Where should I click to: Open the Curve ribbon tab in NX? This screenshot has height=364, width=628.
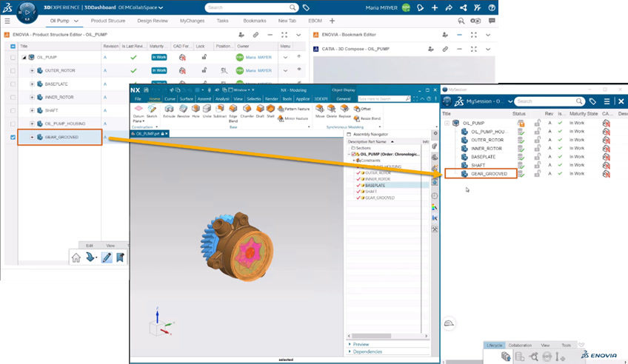[x=170, y=99]
